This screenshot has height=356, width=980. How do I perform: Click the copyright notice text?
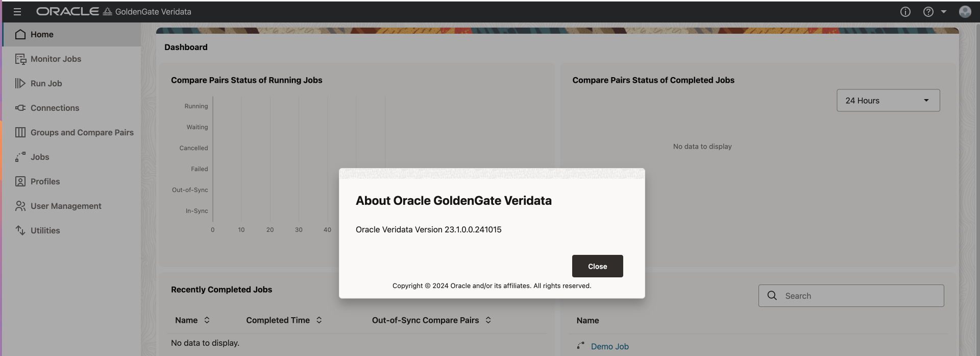coord(492,286)
